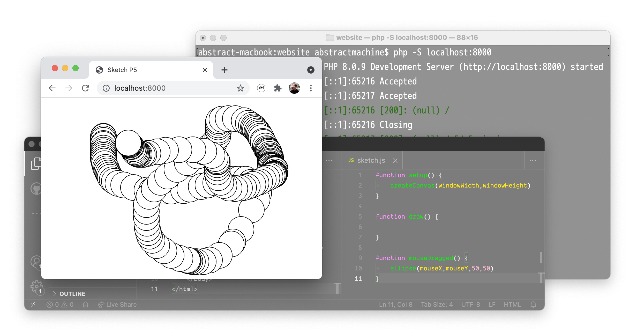The height and width of the screenshot is (330, 644).
Task: Click the browser back arrow
Action: (x=52, y=88)
